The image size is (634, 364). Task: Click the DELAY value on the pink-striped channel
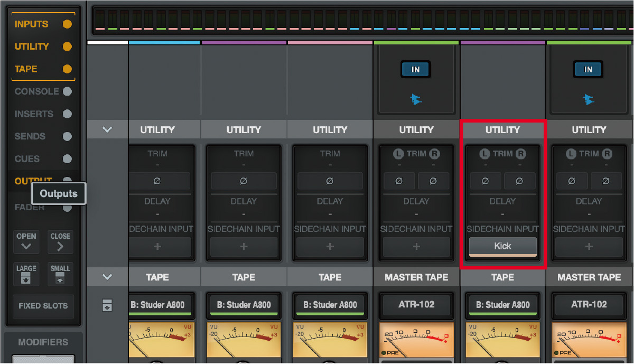click(x=330, y=214)
